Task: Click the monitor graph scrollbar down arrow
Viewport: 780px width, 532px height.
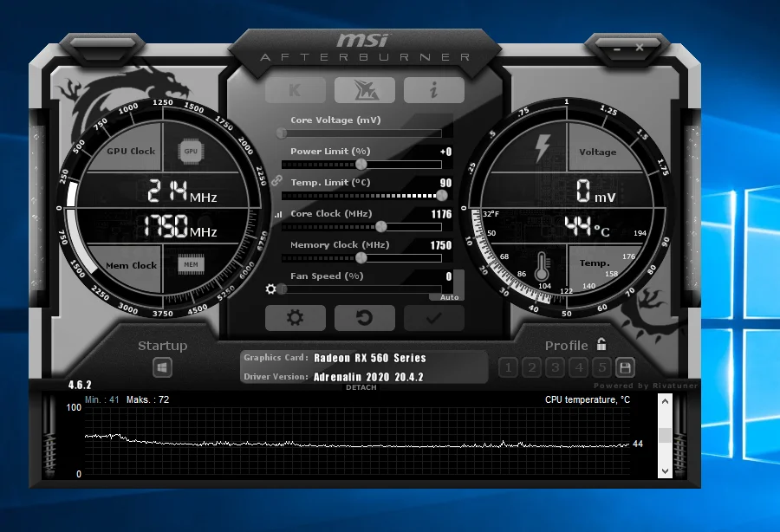Action: tap(665, 470)
